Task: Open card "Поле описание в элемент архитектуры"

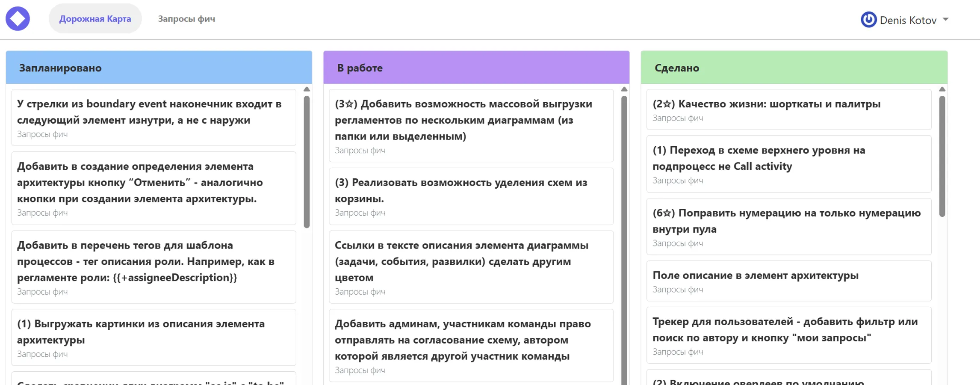Action: coord(788,281)
